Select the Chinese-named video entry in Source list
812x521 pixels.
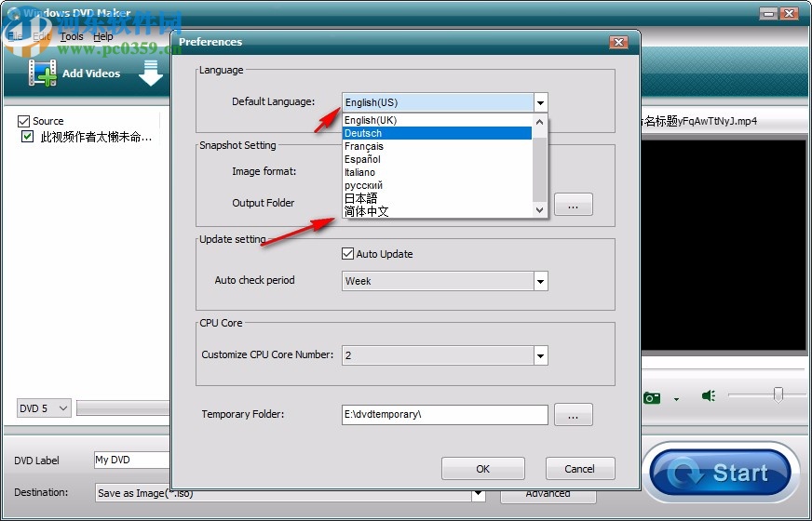click(x=96, y=137)
